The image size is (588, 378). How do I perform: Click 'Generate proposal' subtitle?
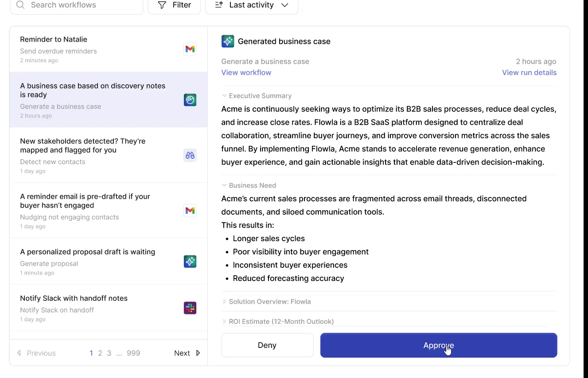49,264
